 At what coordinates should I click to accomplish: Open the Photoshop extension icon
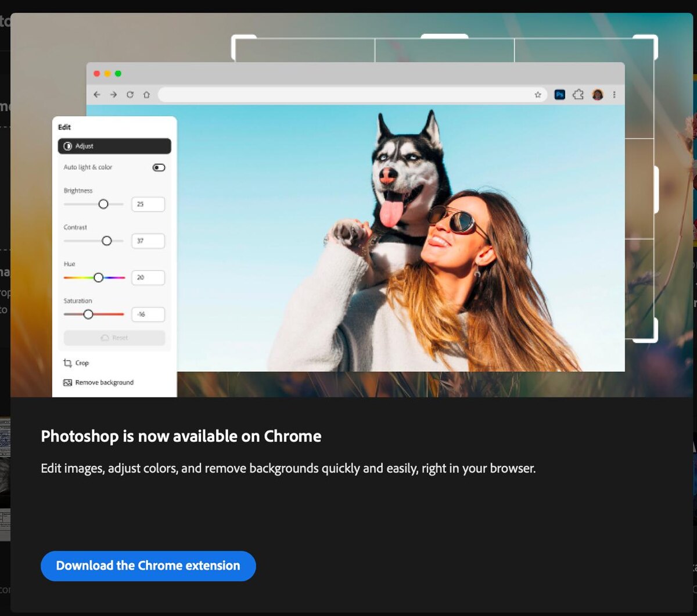[x=560, y=95]
